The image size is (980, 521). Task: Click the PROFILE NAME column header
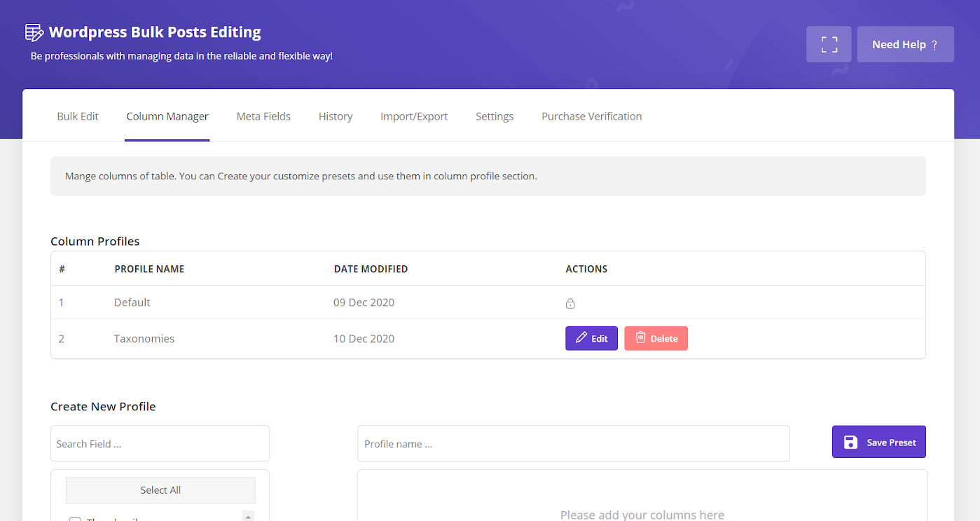click(149, 269)
